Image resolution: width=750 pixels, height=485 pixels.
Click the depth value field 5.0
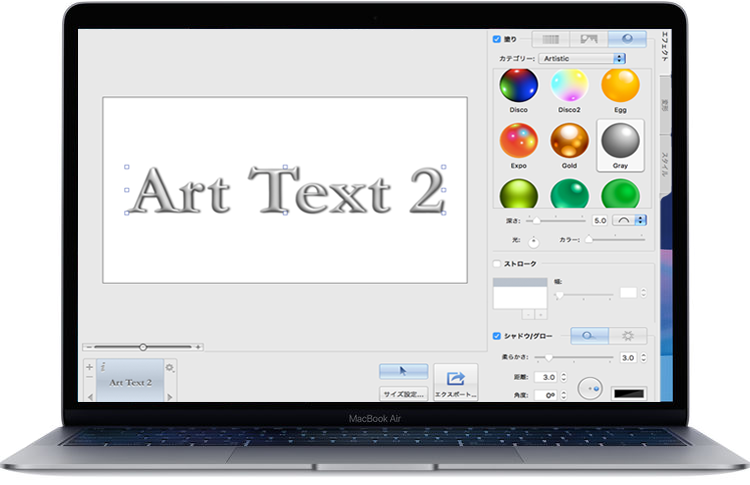[600, 220]
